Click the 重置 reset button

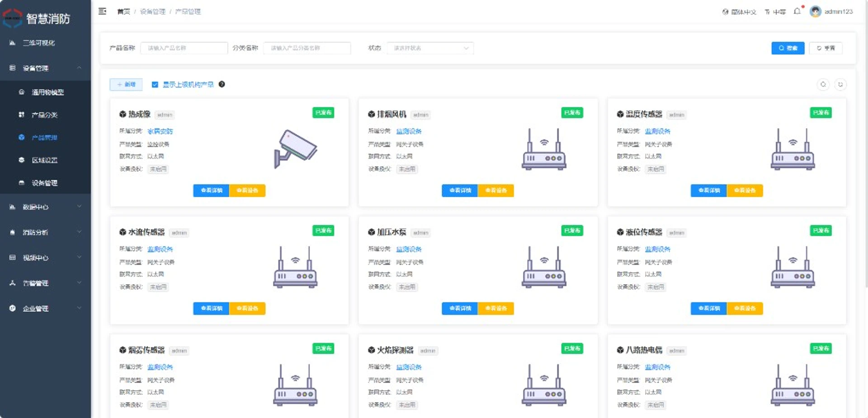[x=826, y=48]
